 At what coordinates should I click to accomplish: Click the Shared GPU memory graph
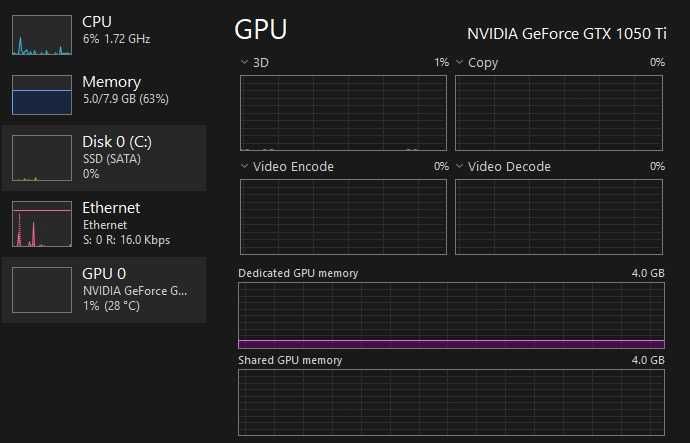point(451,402)
